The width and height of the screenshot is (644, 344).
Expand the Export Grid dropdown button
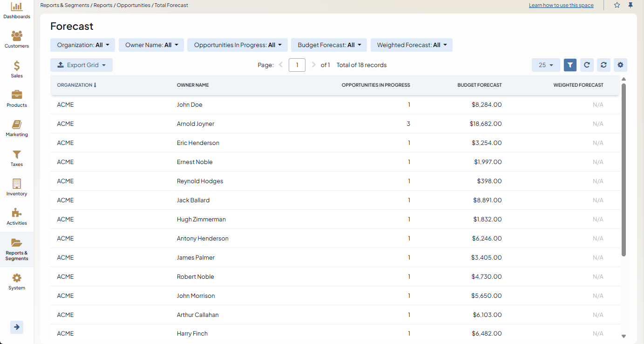click(x=81, y=65)
